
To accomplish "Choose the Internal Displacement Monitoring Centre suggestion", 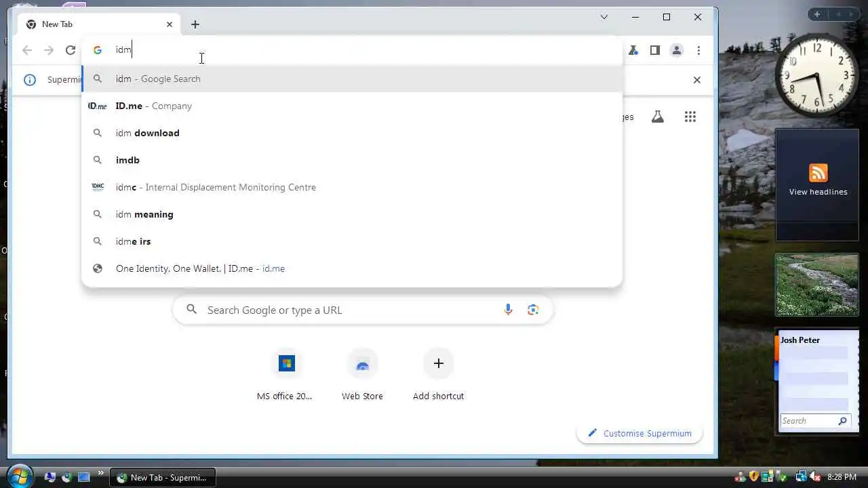I will tap(352, 187).
